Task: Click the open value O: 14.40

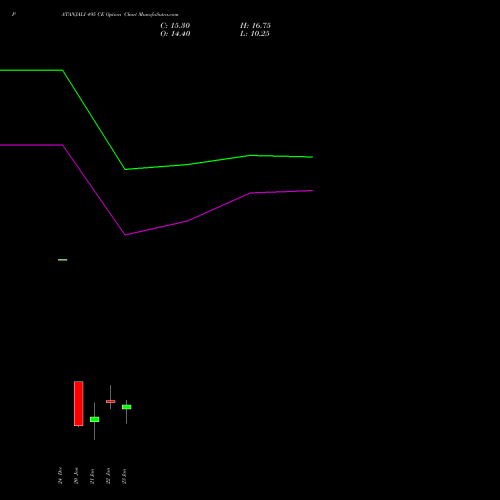Action: [x=175, y=34]
